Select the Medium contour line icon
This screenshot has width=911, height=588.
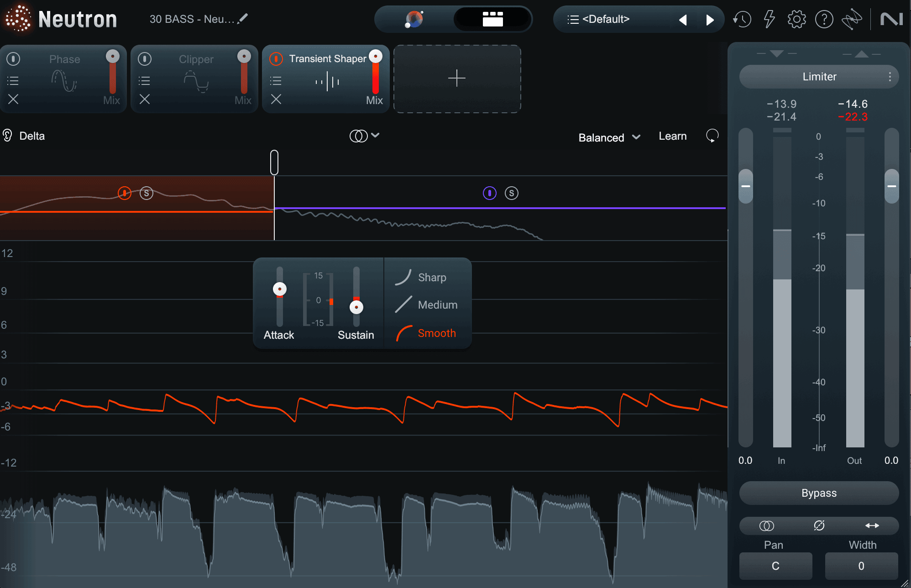pos(403,304)
